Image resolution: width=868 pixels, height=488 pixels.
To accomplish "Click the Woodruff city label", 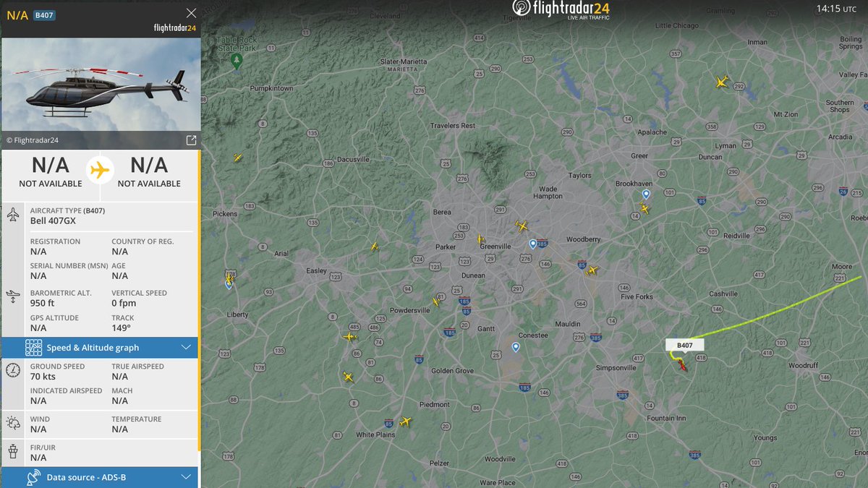I will [803, 366].
